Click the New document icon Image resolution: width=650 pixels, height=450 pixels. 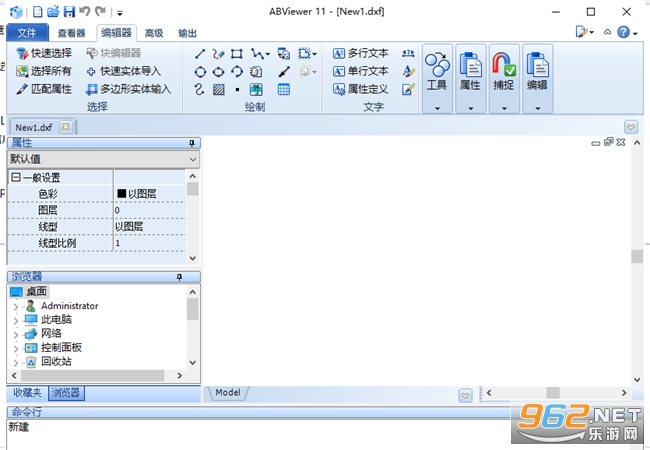[x=38, y=12]
